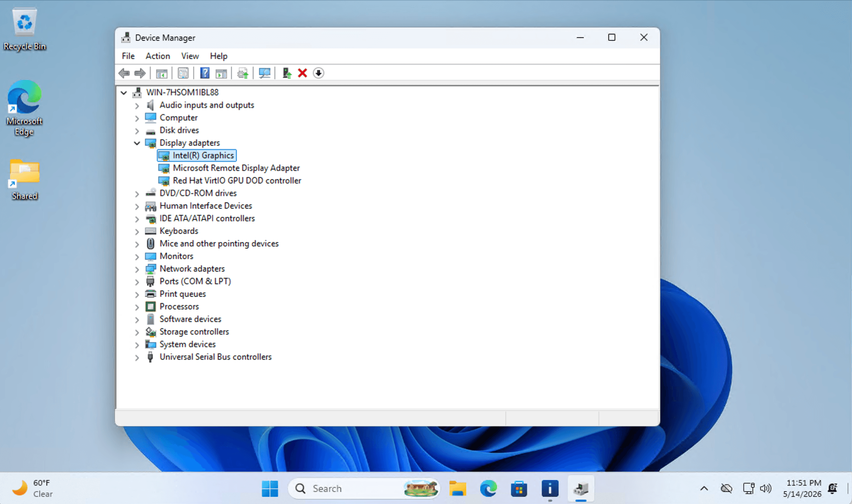Expand DVD/CD-ROM drives
852x504 pixels.
tap(137, 194)
